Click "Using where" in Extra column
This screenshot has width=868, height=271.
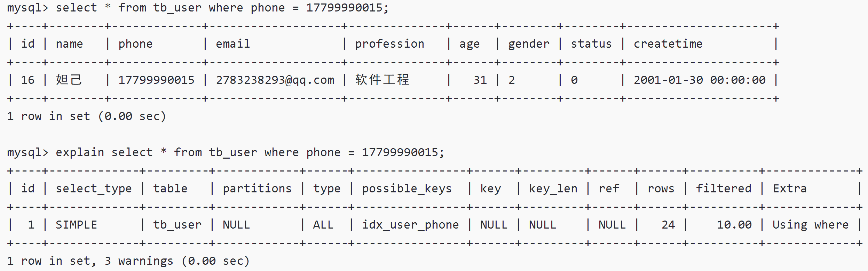811,225
